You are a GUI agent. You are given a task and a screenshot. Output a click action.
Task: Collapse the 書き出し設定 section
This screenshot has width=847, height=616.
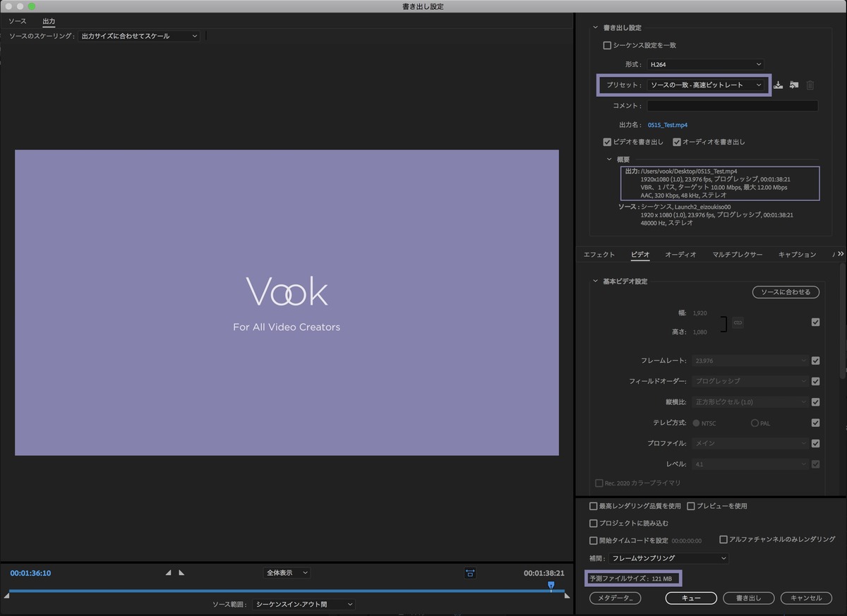point(596,28)
